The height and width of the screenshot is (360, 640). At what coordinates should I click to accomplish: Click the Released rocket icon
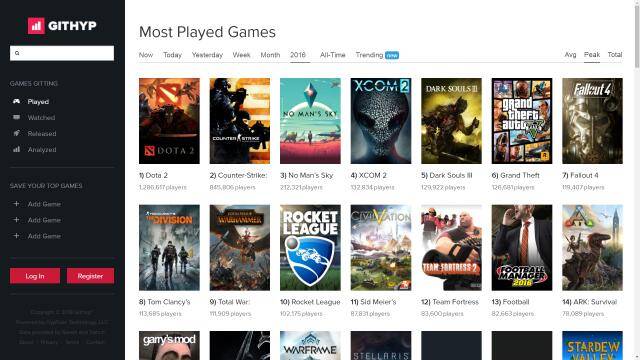[x=16, y=133]
